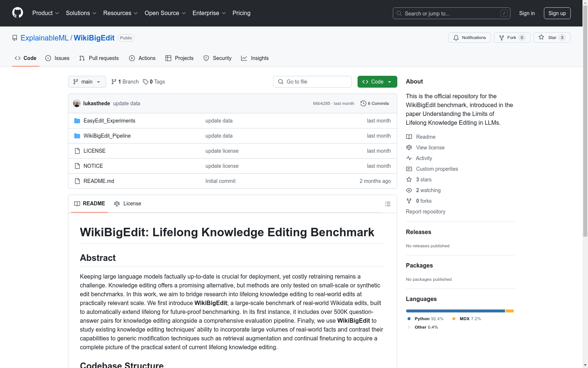This screenshot has height=368, width=588.
Task: Click the NOTICE file icon
Action: point(77,166)
